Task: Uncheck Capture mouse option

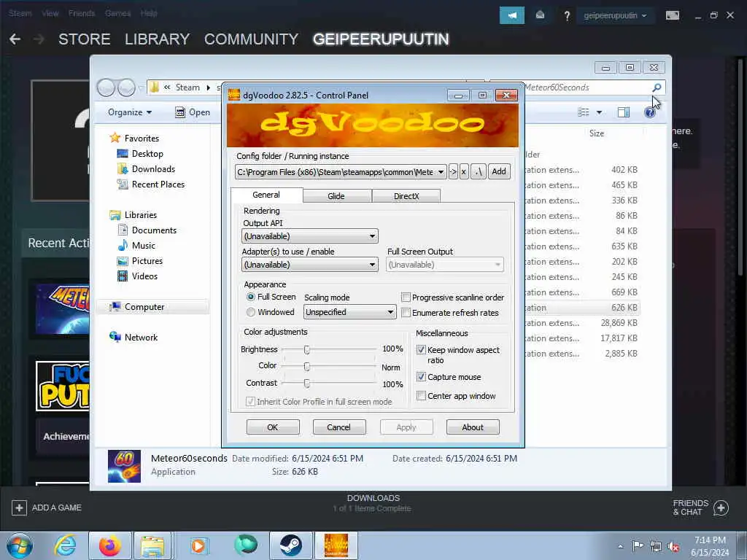Action: pos(421,377)
